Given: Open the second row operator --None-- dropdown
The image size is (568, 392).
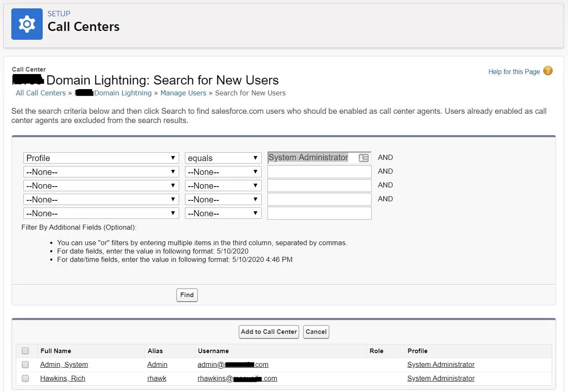Looking at the screenshot, I should pyautogui.click(x=223, y=172).
